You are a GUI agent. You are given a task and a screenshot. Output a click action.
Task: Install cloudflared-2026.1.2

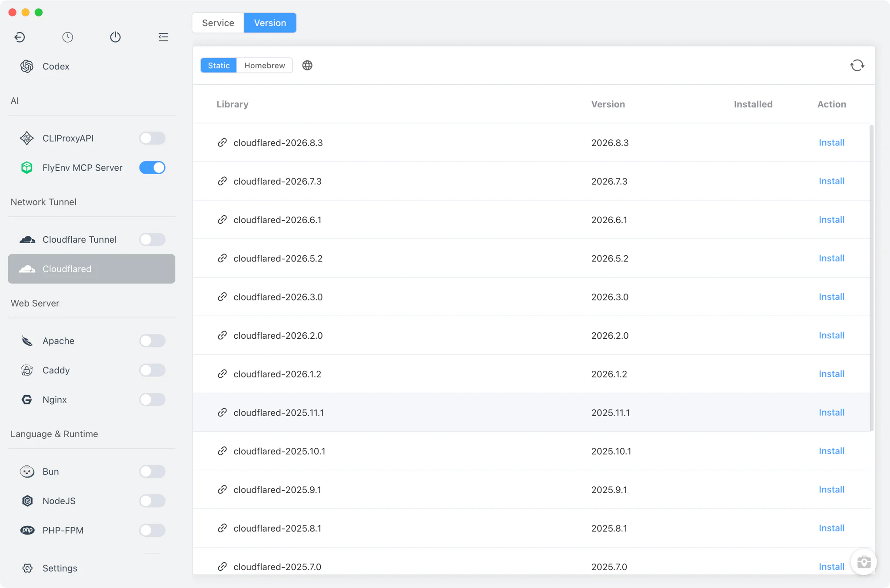[831, 374]
